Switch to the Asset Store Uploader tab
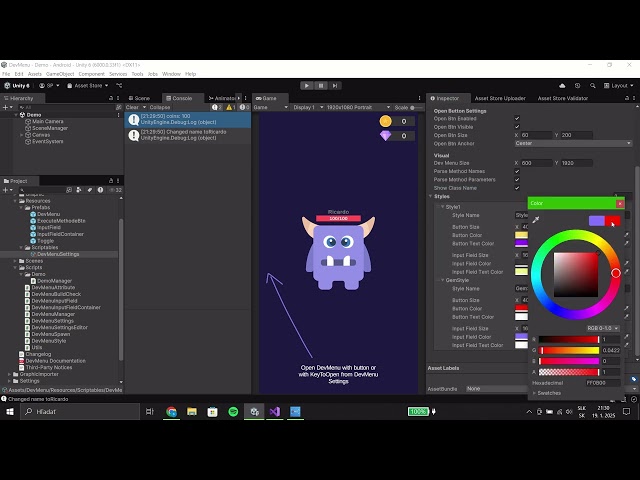 [x=500, y=98]
